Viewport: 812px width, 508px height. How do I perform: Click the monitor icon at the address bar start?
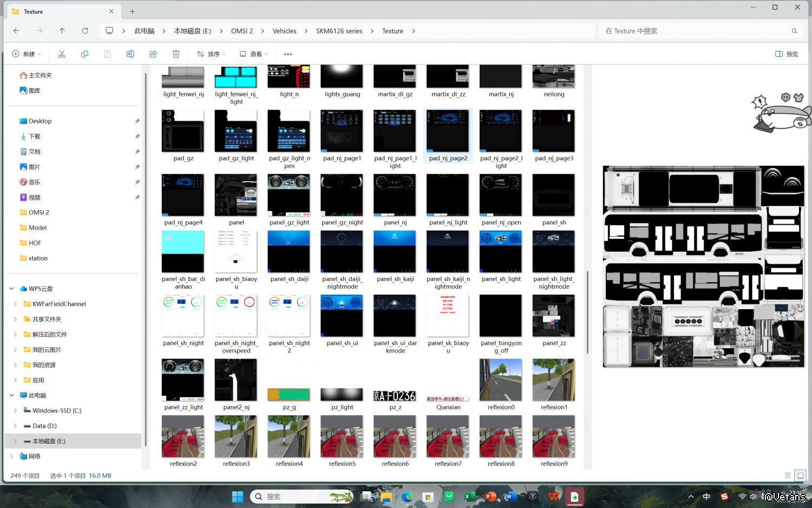[x=109, y=31]
